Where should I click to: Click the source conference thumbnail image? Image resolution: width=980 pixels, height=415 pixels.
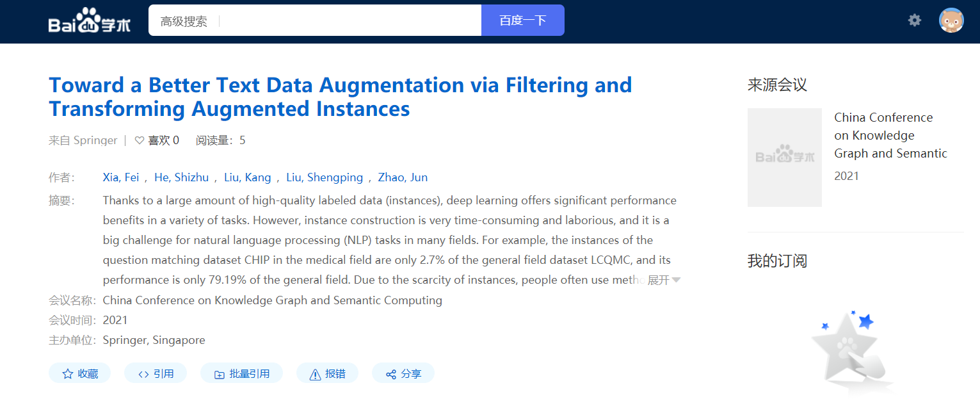785,158
